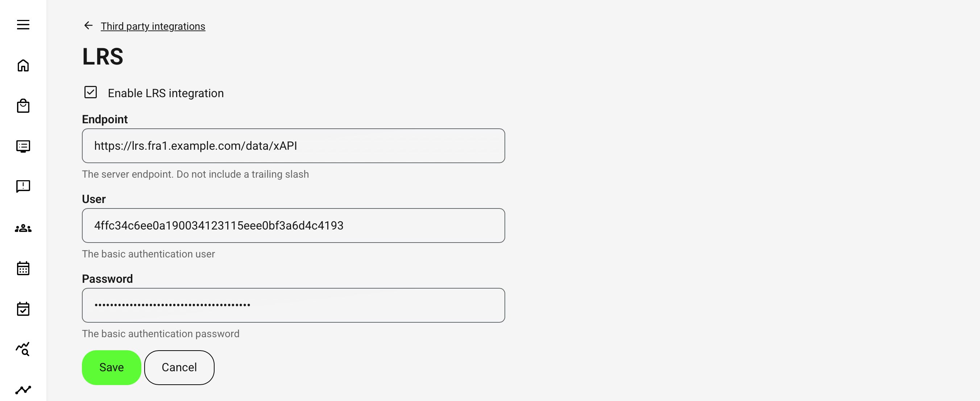Image resolution: width=980 pixels, height=401 pixels.
Task: Open the sidebar hamburger menu
Action: [24, 24]
